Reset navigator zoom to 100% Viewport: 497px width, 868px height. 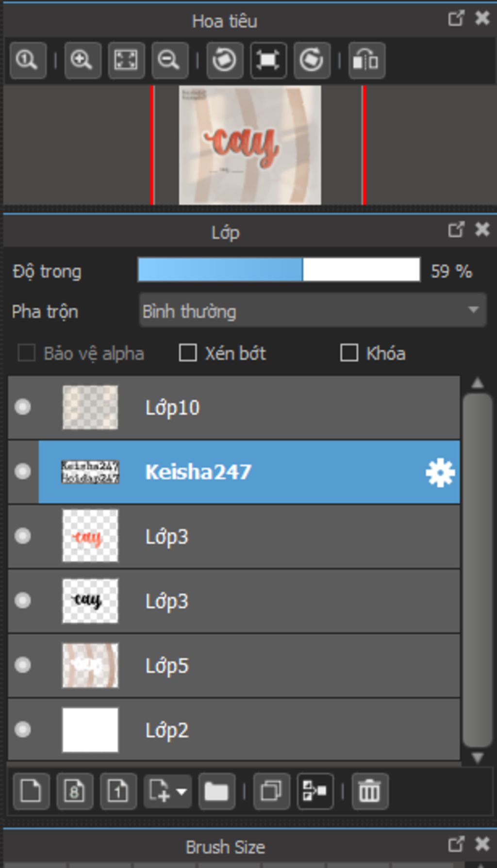(28, 60)
